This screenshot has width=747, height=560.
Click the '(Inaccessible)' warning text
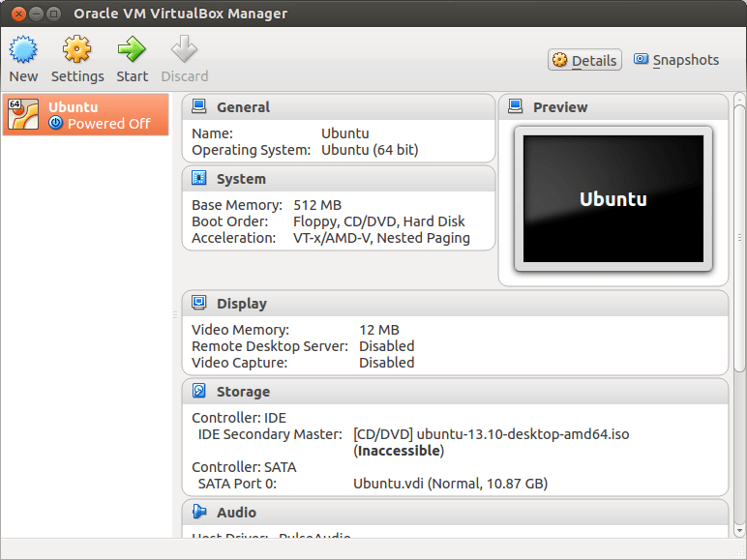399,451
